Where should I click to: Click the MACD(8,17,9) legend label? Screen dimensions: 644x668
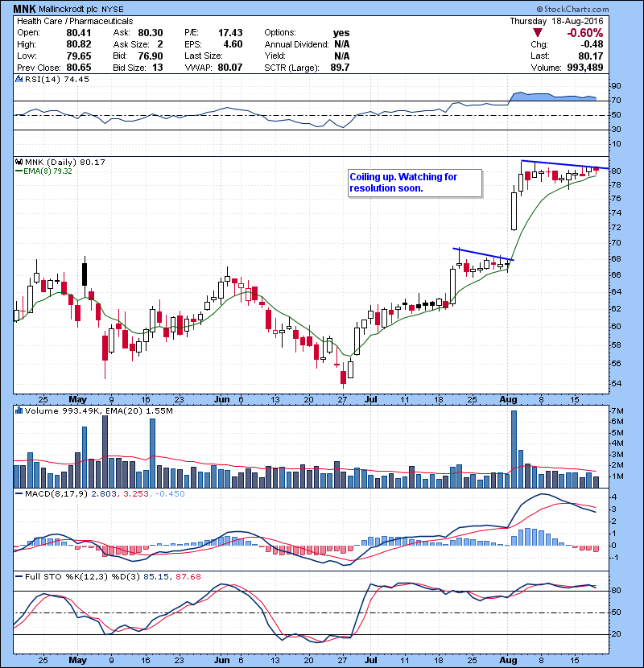(x=56, y=494)
